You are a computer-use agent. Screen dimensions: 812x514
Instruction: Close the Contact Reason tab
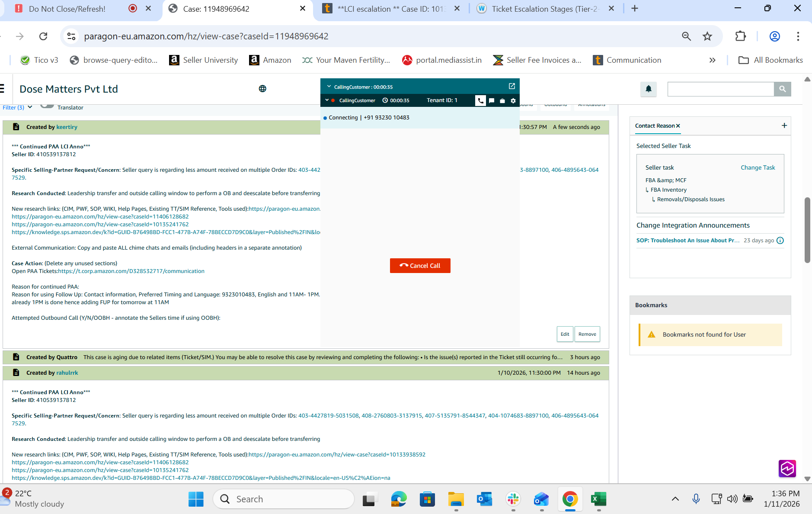[678, 126]
